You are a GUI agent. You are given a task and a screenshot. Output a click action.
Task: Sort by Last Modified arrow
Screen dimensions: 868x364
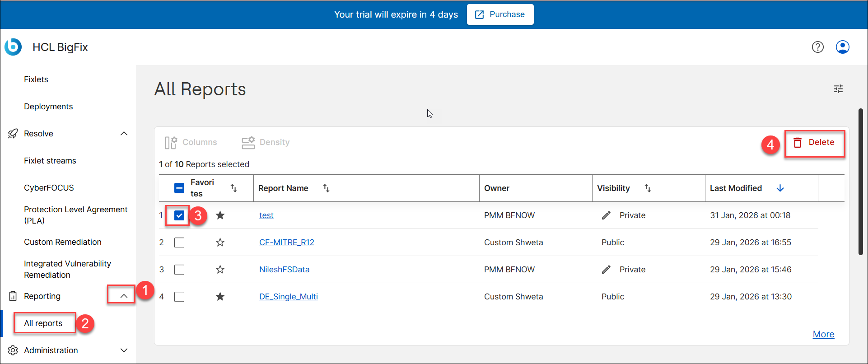click(x=780, y=188)
